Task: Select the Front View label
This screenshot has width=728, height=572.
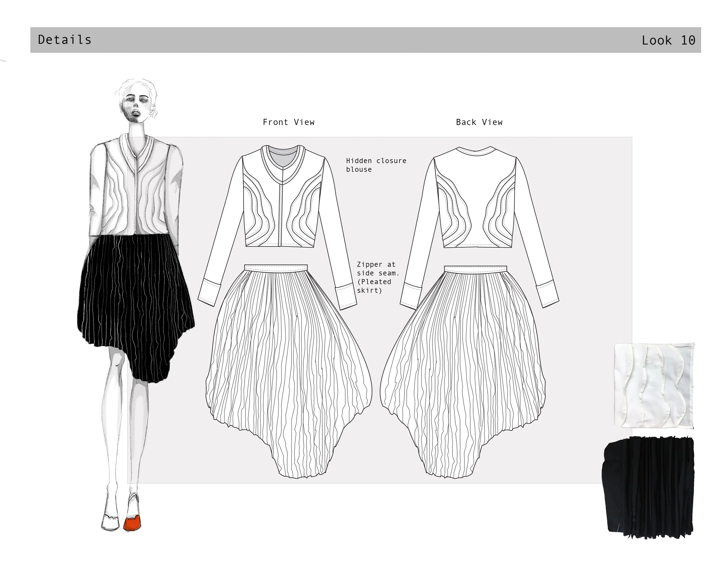Action: [x=288, y=122]
